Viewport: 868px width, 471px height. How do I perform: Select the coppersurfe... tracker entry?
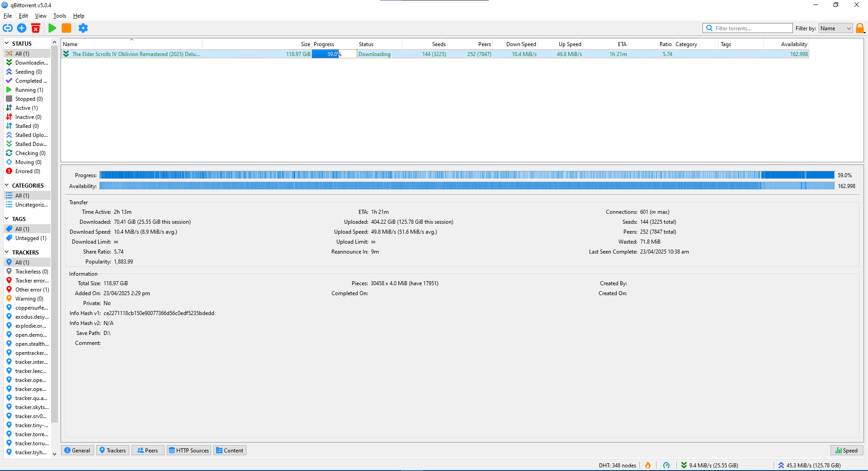coord(27,308)
